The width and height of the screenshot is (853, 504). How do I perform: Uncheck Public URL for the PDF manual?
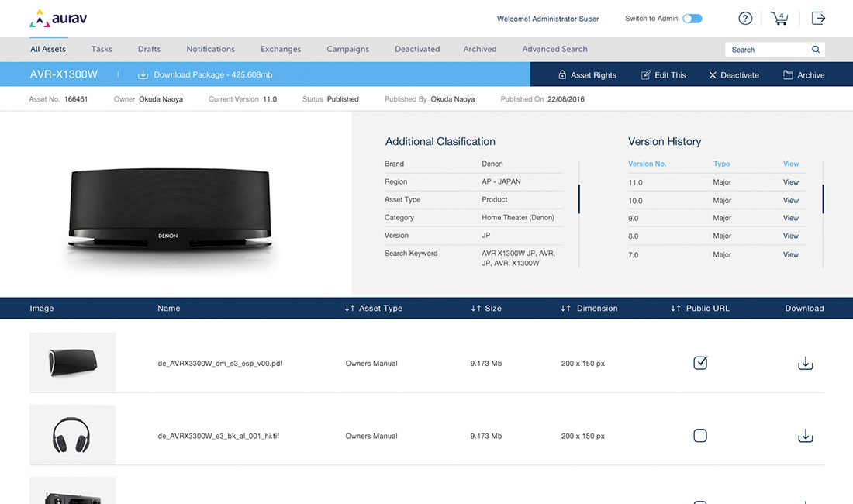pos(700,363)
